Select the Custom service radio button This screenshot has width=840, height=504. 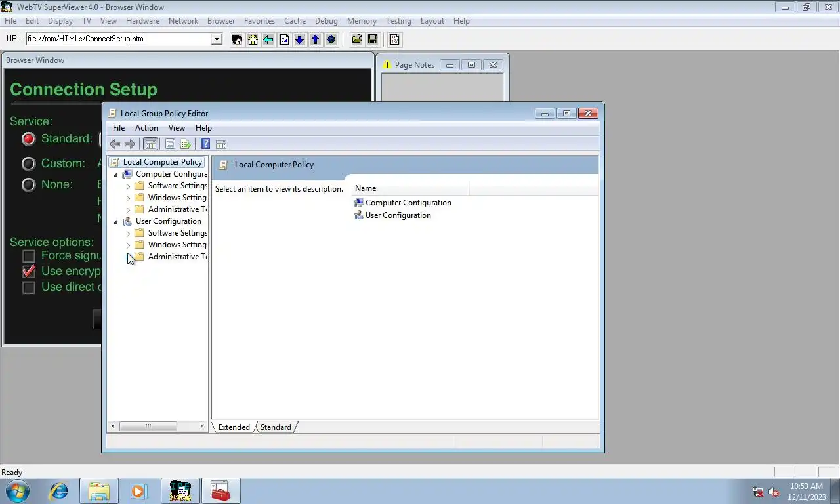pyautogui.click(x=28, y=163)
